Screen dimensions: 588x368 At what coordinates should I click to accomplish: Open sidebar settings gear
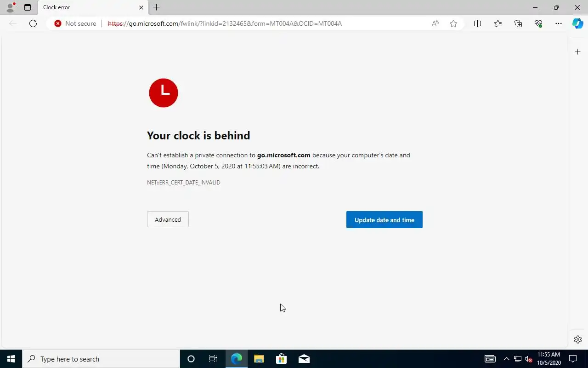click(x=578, y=339)
